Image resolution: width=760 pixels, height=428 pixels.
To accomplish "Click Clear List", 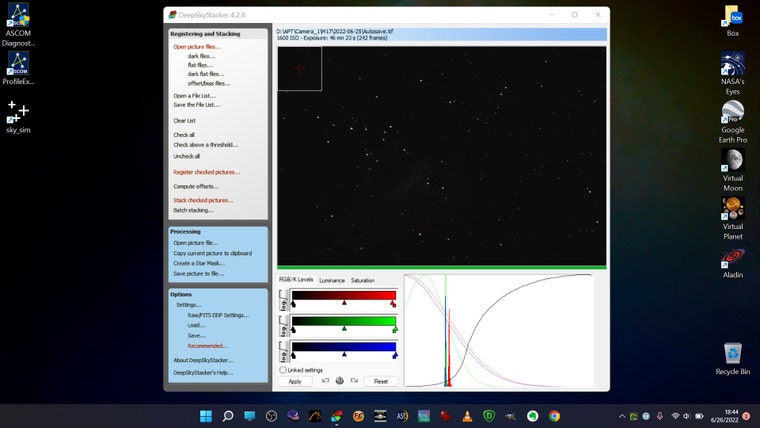I will tap(185, 121).
